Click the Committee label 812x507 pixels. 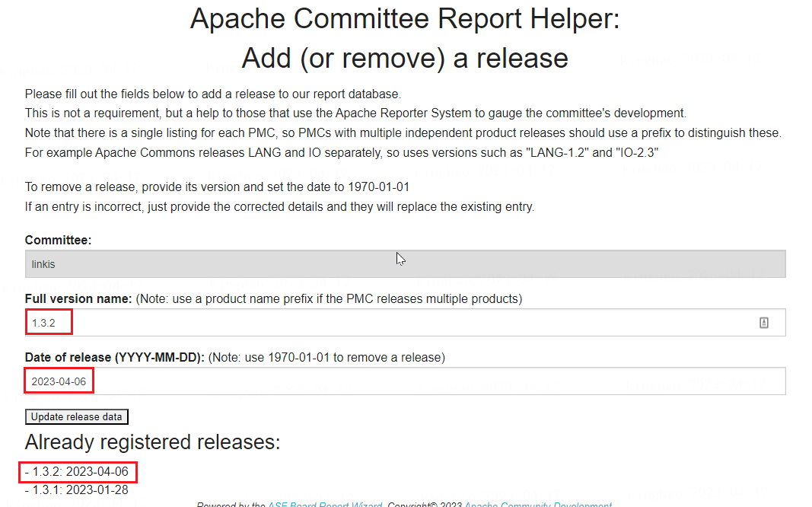point(58,240)
